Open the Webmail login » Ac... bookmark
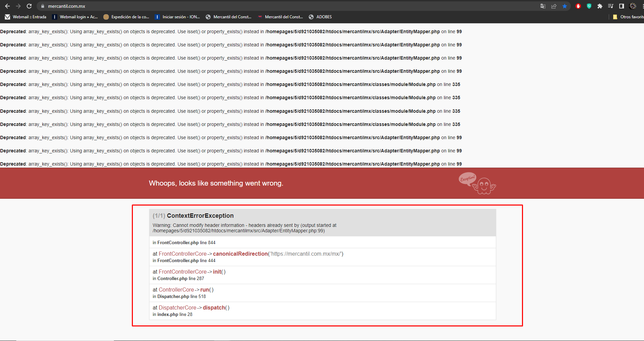This screenshot has width=644, height=341. 75,17
